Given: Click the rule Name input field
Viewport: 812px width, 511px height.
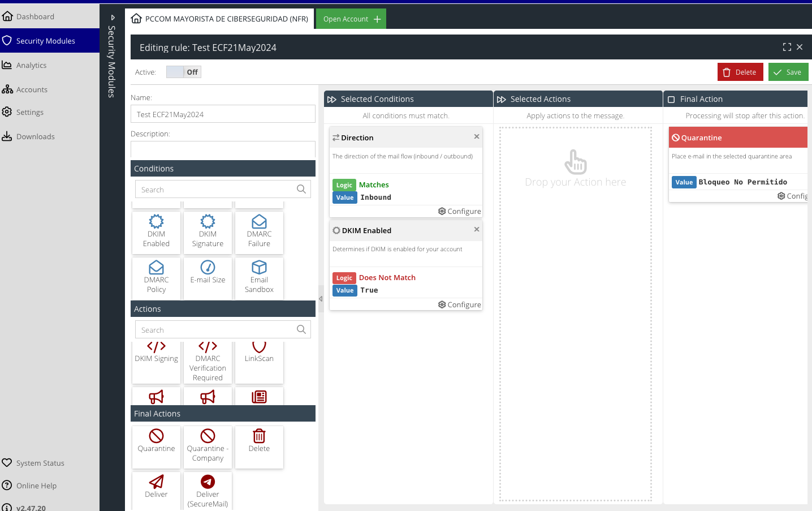Looking at the screenshot, I should point(223,114).
